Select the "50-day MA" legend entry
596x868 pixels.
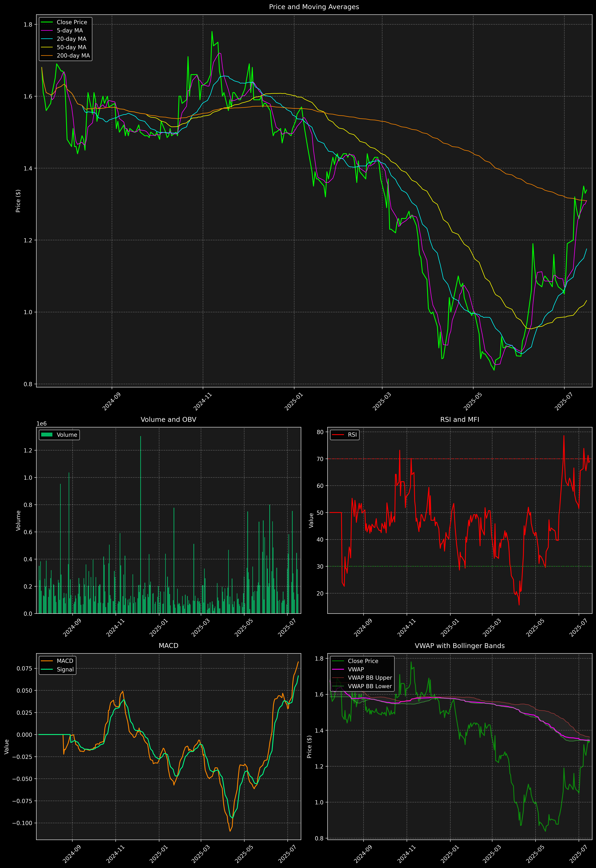pyautogui.click(x=71, y=47)
